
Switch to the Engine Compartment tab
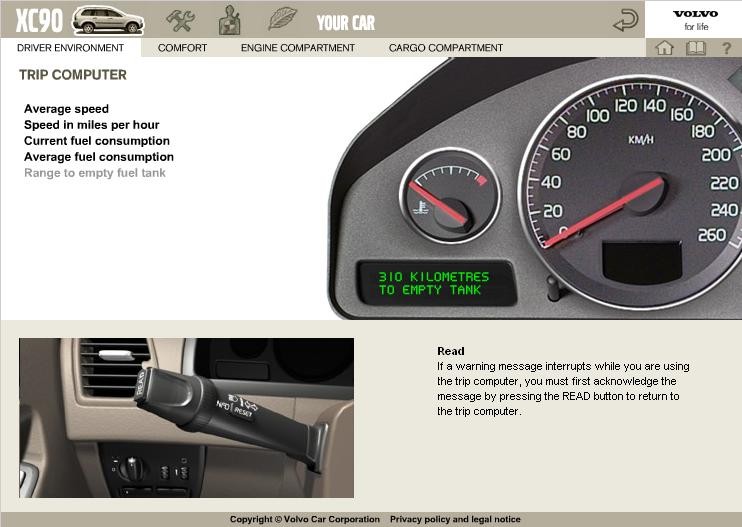[298, 48]
